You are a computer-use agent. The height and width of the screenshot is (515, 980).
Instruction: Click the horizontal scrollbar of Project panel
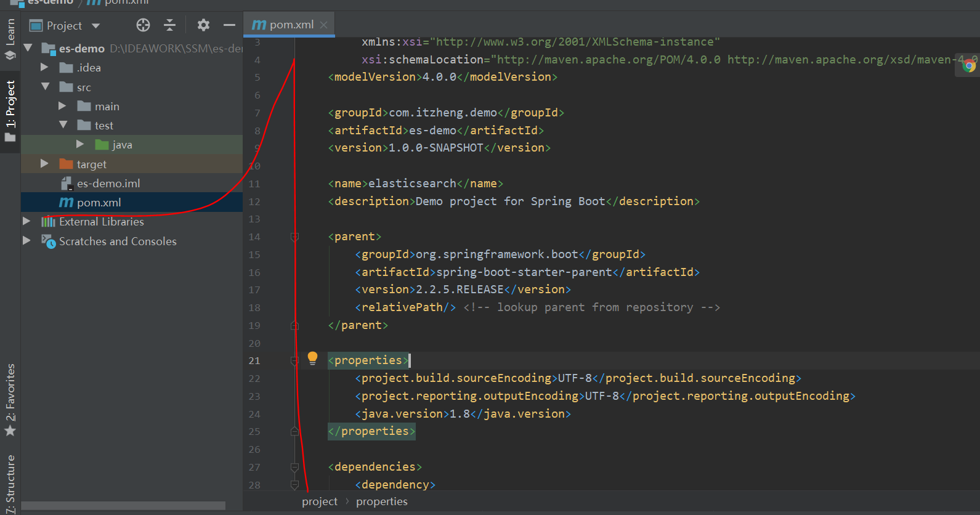123,506
